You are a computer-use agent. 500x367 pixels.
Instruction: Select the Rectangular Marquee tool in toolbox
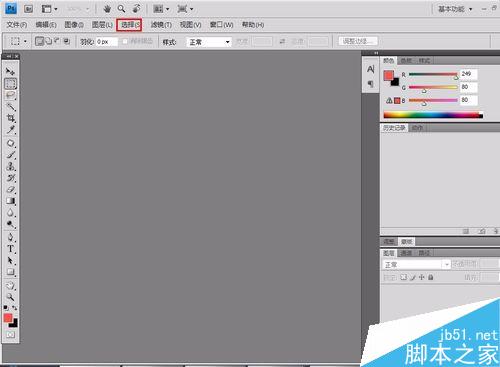[x=10, y=83]
